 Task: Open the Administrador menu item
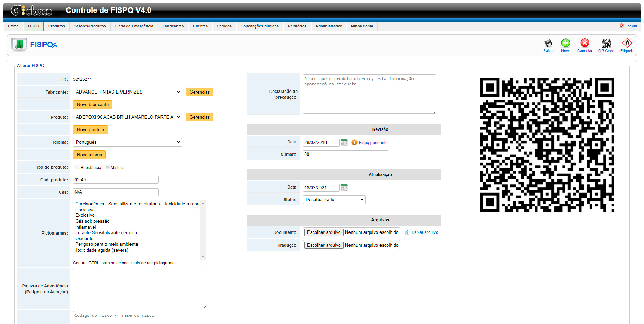(329, 26)
